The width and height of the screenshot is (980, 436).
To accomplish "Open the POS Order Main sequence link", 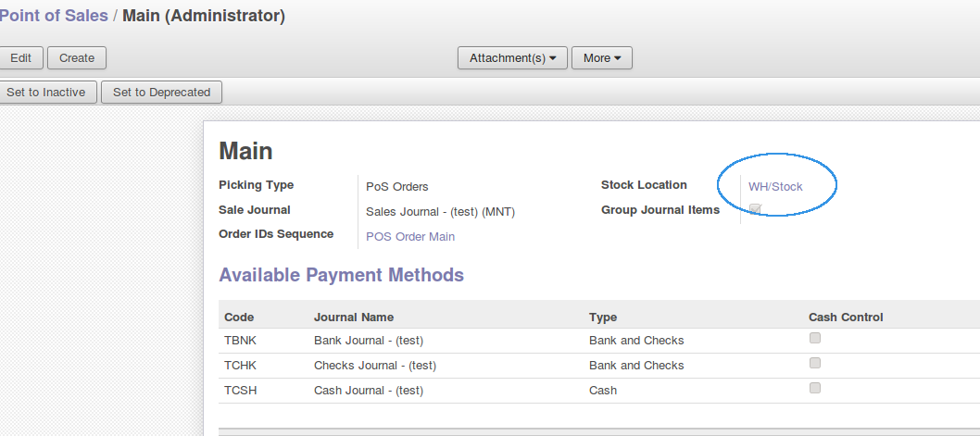I will (410, 237).
